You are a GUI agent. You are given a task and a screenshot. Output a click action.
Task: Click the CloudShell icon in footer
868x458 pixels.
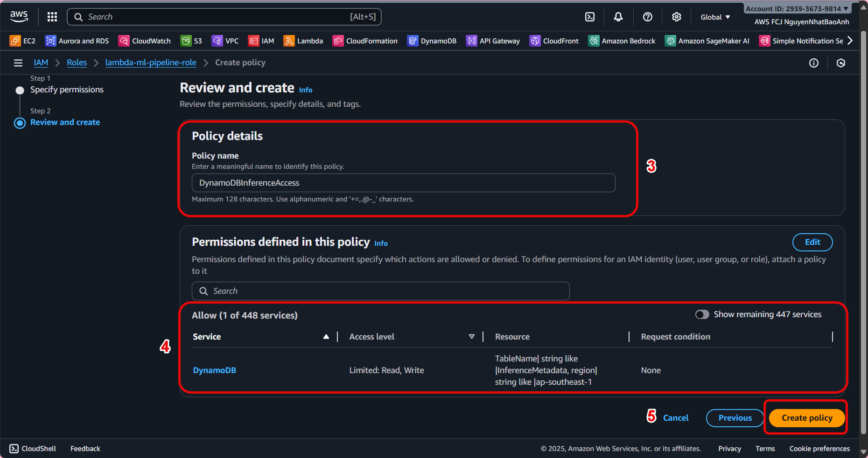click(x=14, y=449)
